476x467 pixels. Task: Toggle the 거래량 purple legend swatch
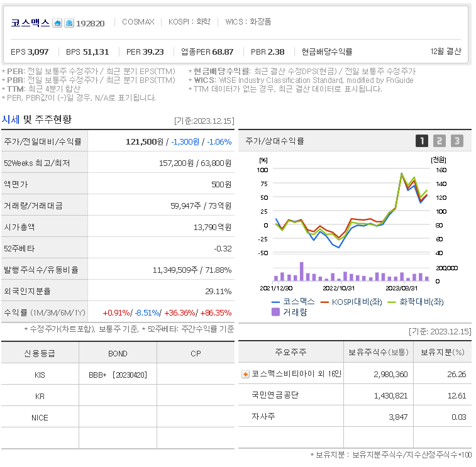[x=275, y=312]
